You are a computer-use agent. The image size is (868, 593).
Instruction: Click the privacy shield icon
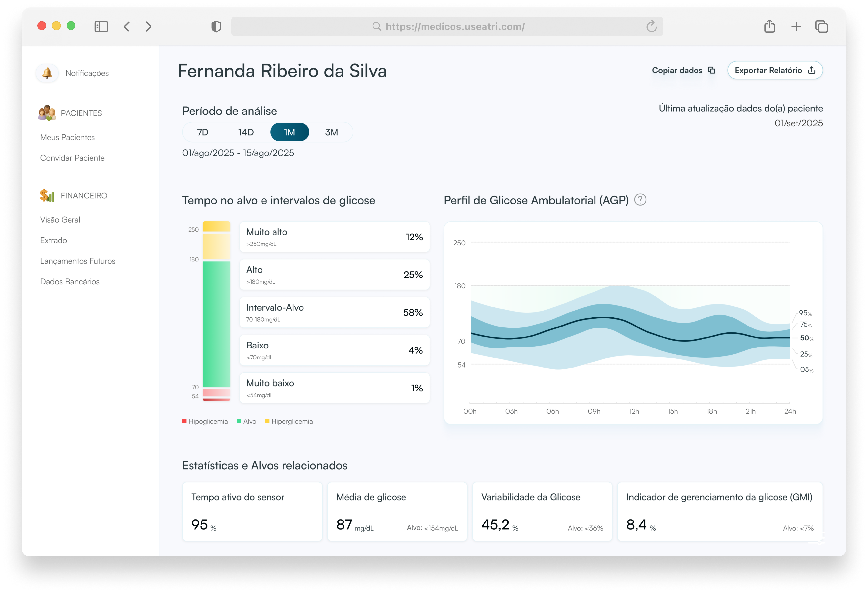click(x=216, y=27)
